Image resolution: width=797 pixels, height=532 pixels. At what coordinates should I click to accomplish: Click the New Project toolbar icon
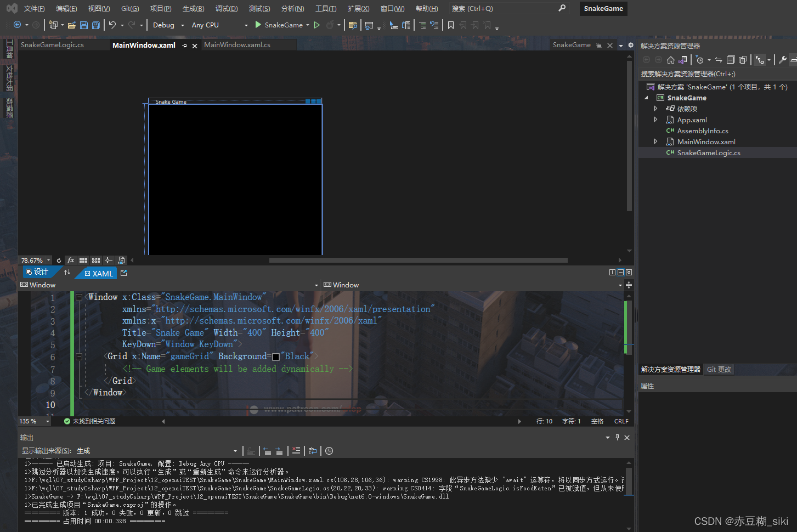point(53,25)
